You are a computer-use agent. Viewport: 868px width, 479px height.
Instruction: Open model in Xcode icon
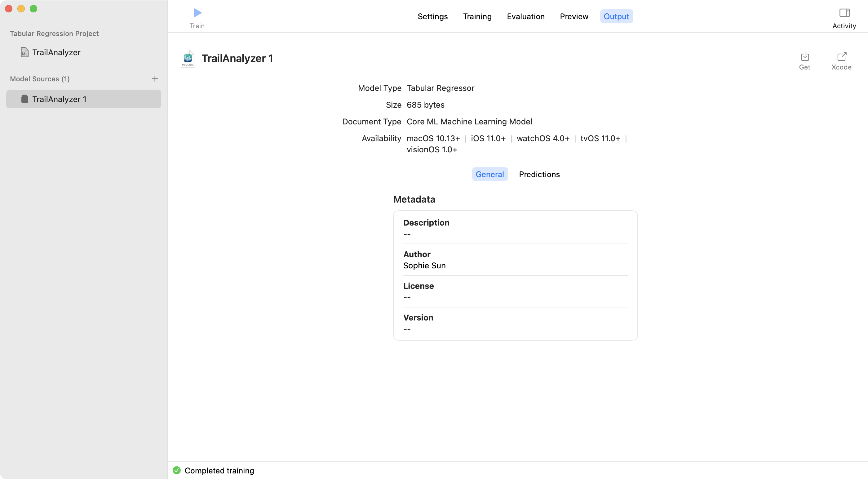[x=842, y=56]
